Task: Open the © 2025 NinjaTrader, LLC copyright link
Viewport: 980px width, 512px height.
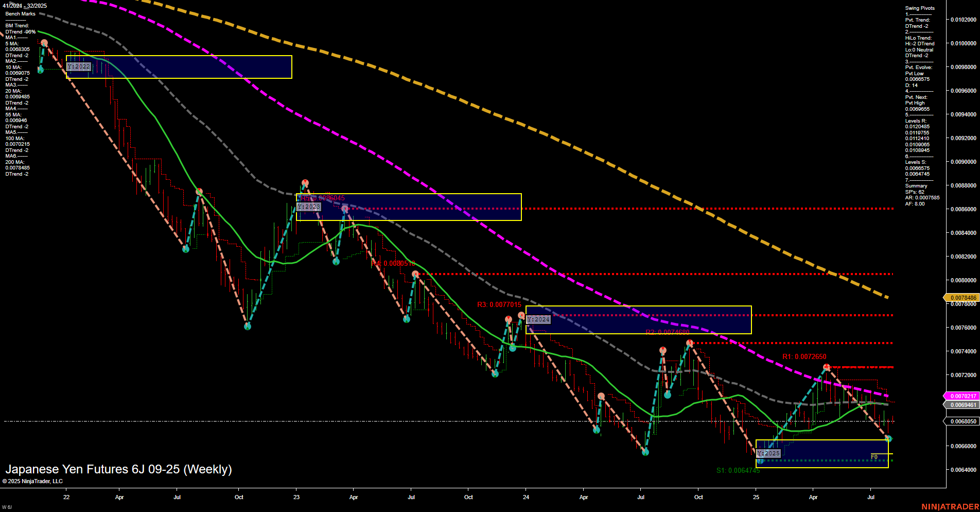Action: click(34, 481)
